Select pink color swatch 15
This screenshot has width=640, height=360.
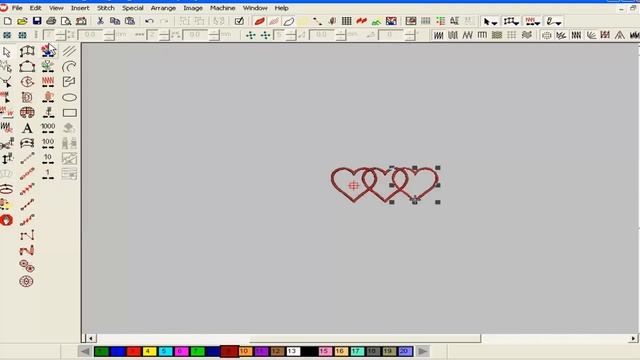coord(325,351)
